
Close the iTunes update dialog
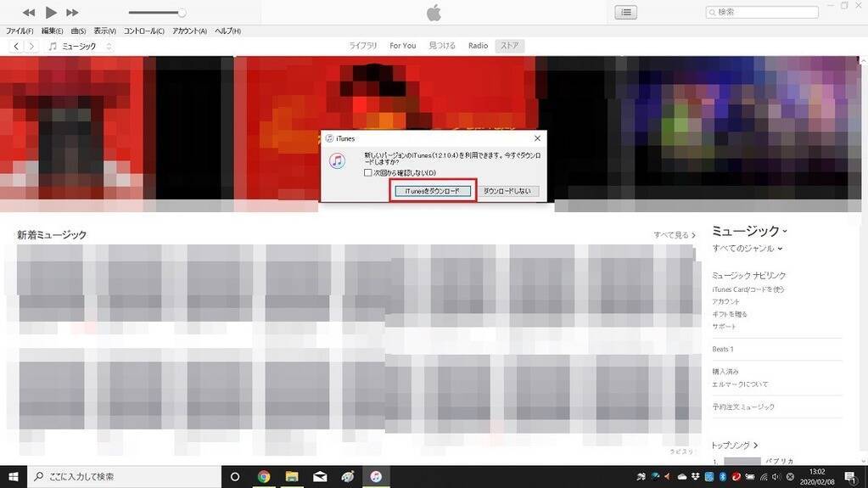pos(537,138)
